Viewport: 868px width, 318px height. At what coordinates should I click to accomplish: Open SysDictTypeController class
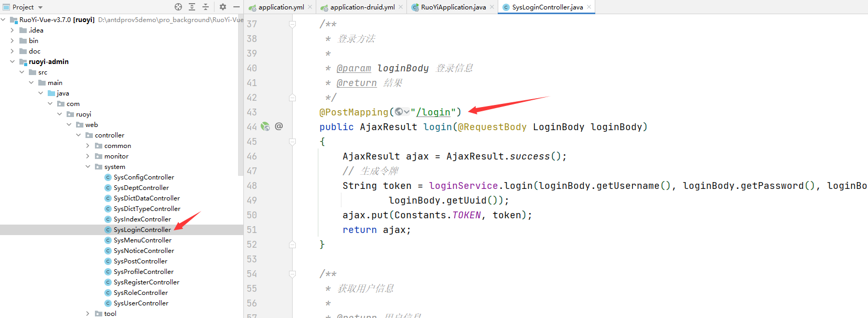(x=147, y=208)
